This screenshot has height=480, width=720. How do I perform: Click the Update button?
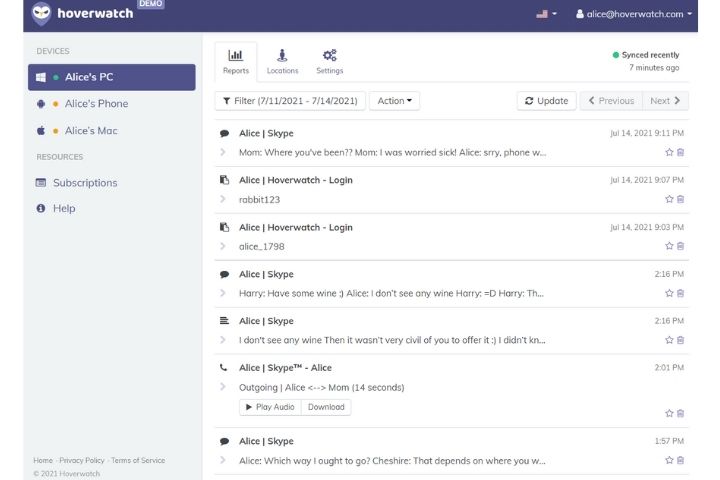click(x=546, y=101)
